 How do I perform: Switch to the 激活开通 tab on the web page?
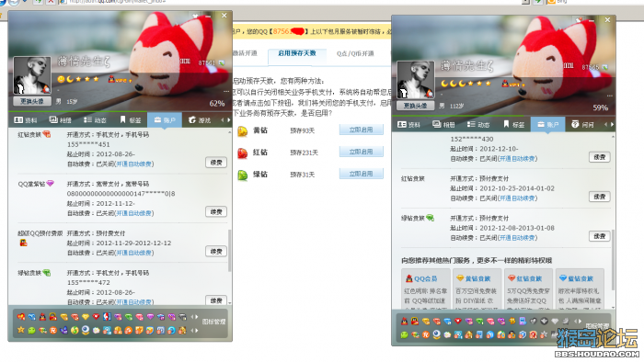[x=246, y=53]
